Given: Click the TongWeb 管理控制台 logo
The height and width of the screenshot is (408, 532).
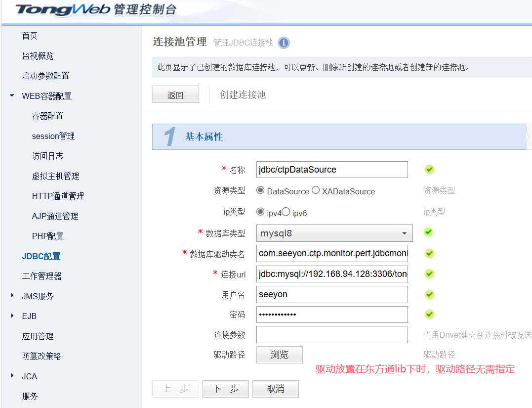Looking at the screenshot, I should coord(96,9).
